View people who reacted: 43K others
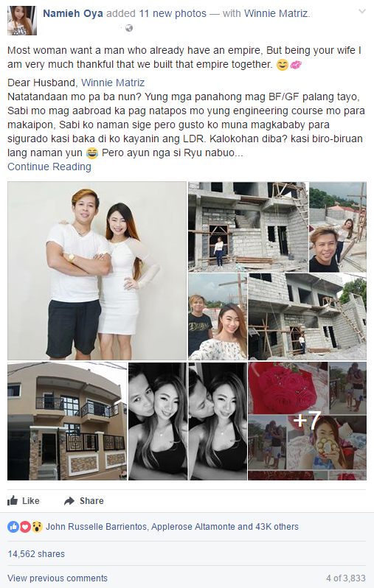 (x=277, y=527)
